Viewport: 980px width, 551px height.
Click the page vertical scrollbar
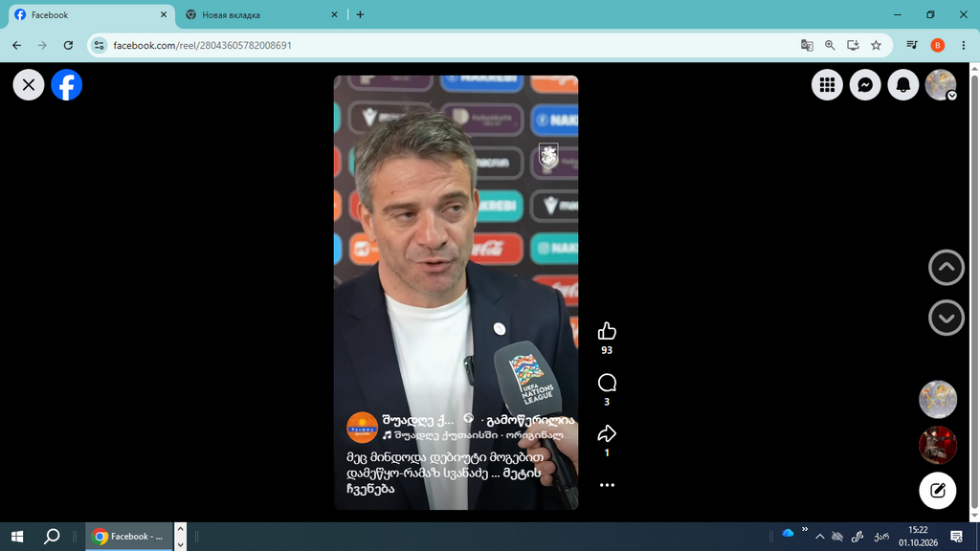[x=974, y=291]
